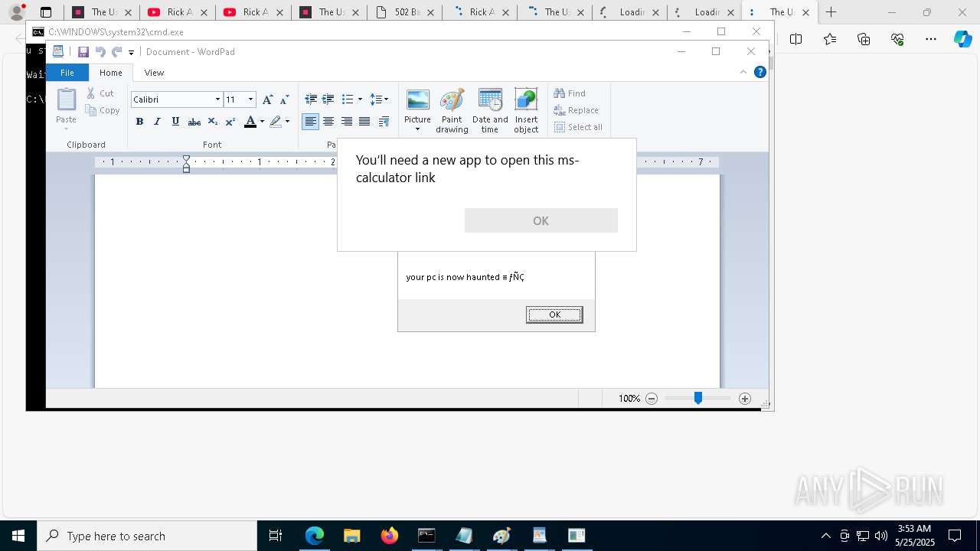Screen dimensions: 980x551
Task: Toggle Underline formatting
Action: click(175, 122)
